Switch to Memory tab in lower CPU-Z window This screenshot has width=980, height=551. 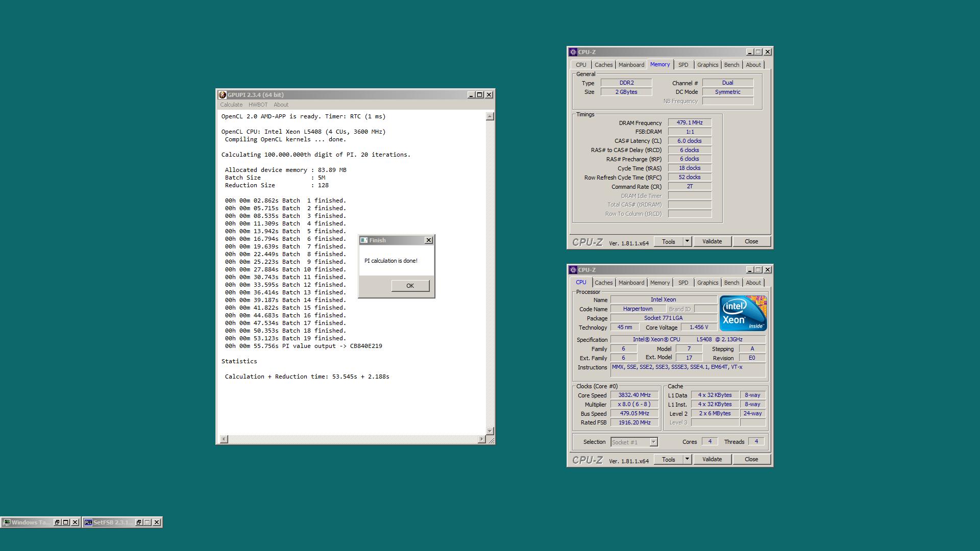click(659, 283)
